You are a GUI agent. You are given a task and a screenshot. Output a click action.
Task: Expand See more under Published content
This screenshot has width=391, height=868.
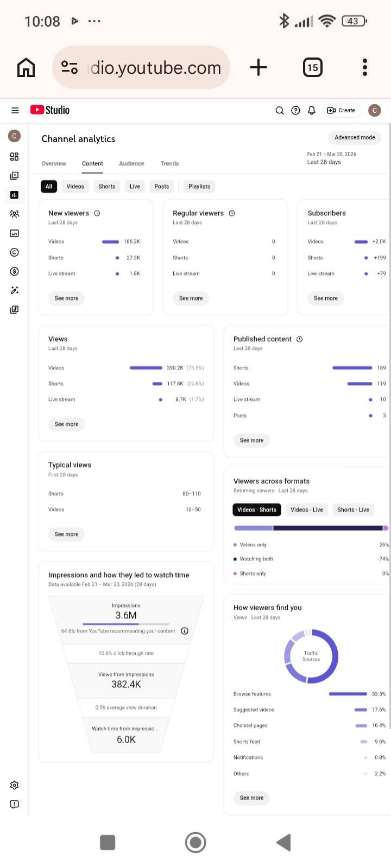coord(251,441)
